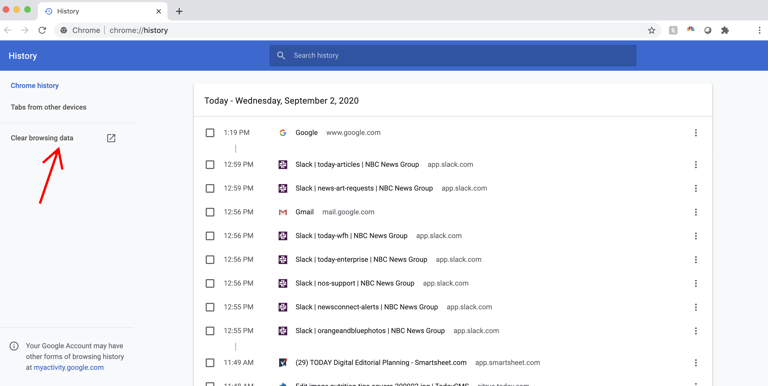Check the Slack orangeandbluephotos entry checkbox

[x=210, y=331]
